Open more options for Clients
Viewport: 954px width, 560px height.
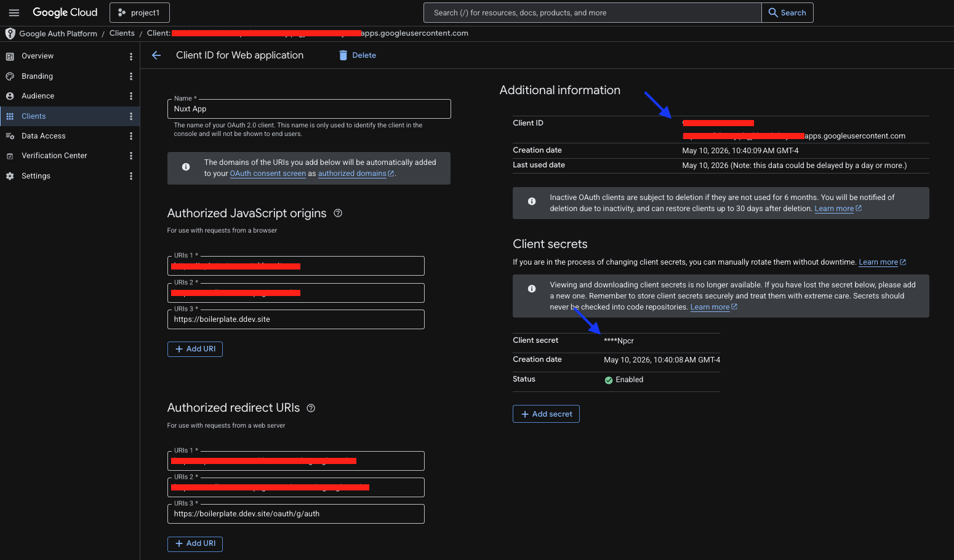coord(131,116)
